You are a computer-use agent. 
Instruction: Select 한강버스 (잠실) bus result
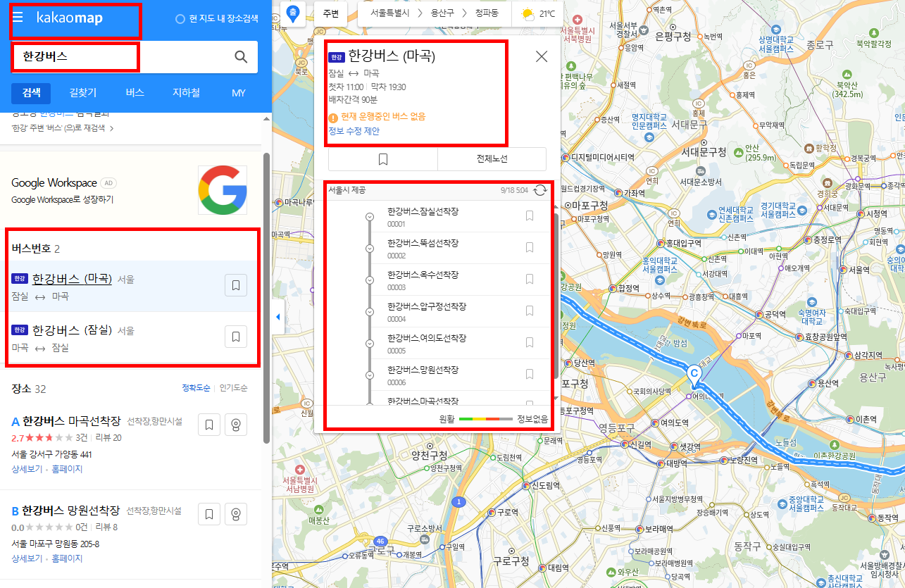(72, 330)
